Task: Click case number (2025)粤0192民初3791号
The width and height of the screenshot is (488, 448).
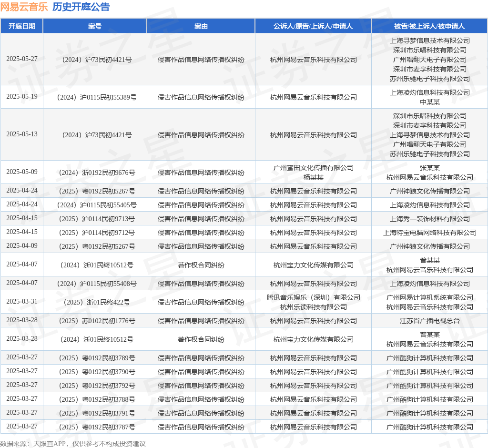Action: pos(97,413)
